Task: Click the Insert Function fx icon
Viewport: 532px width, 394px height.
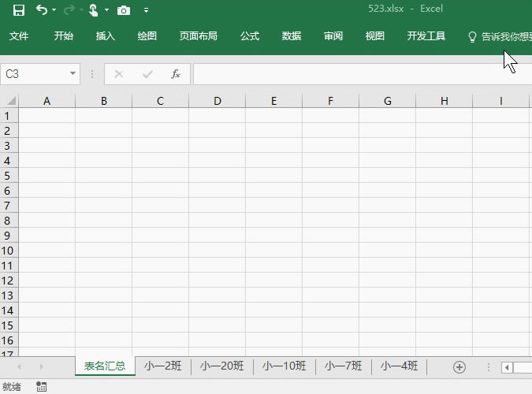Action: point(176,74)
